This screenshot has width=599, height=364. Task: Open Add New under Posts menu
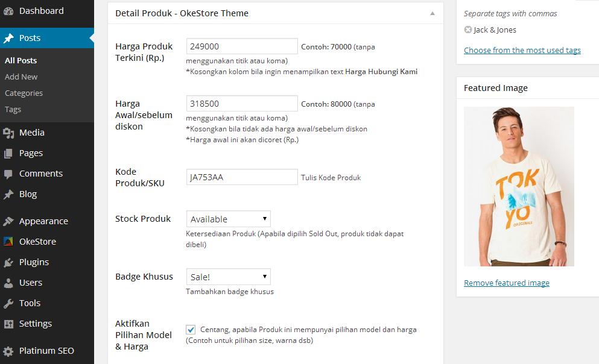tap(21, 77)
